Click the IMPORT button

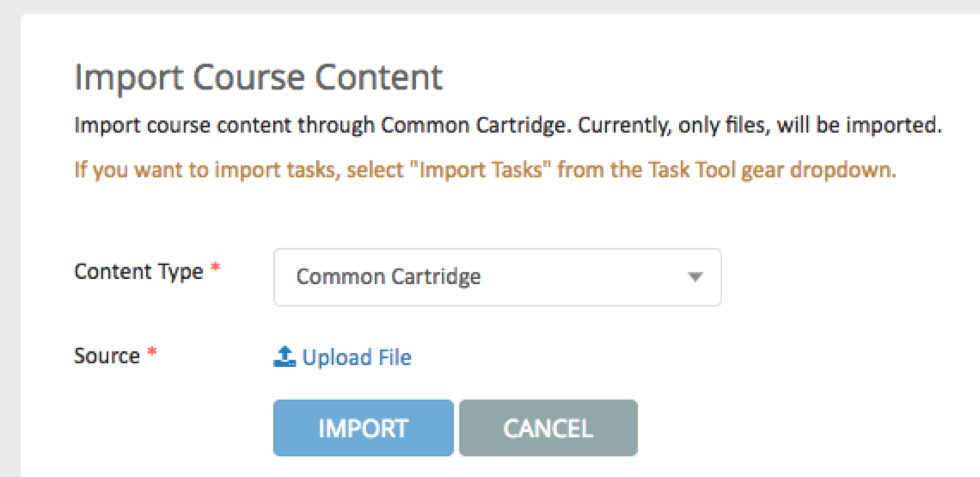pyautogui.click(x=363, y=428)
